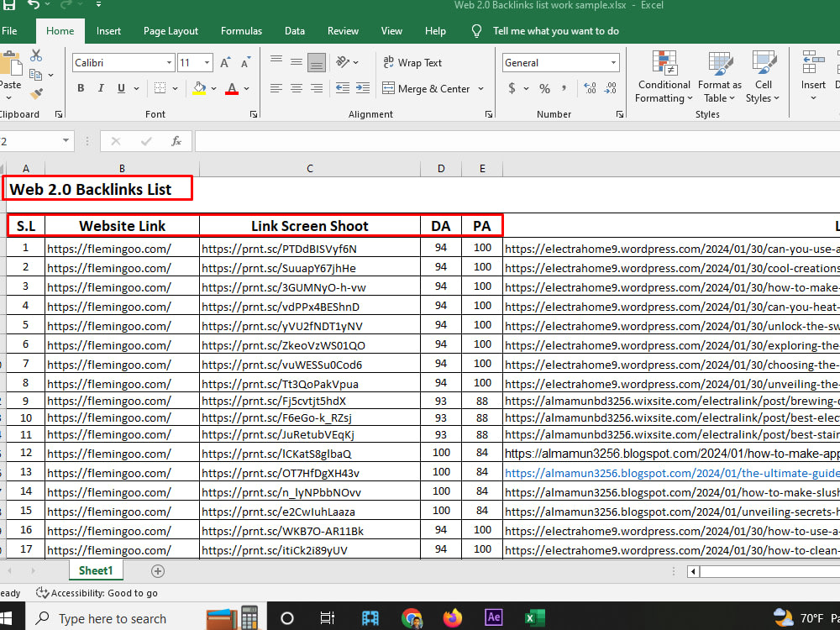Click the Insert cells button
This screenshot has width=840, height=630.
pos(813,75)
